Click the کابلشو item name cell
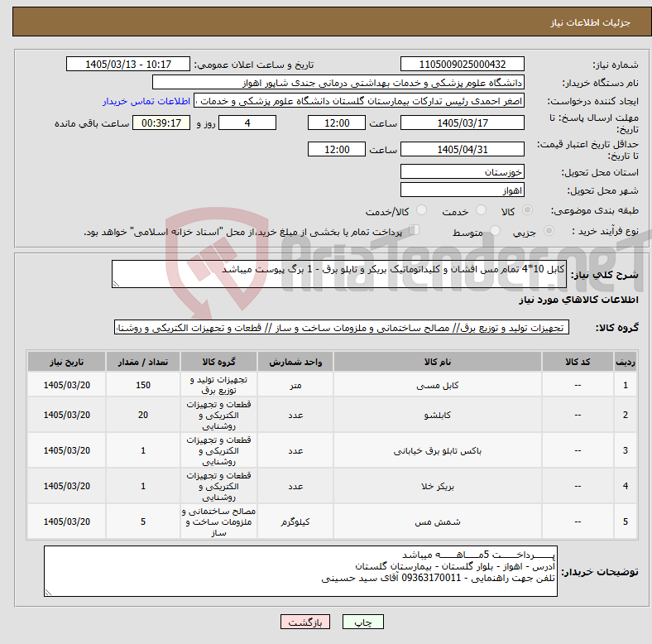Image resolution: width=652 pixels, height=644 pixels. (x=437, y=415)
